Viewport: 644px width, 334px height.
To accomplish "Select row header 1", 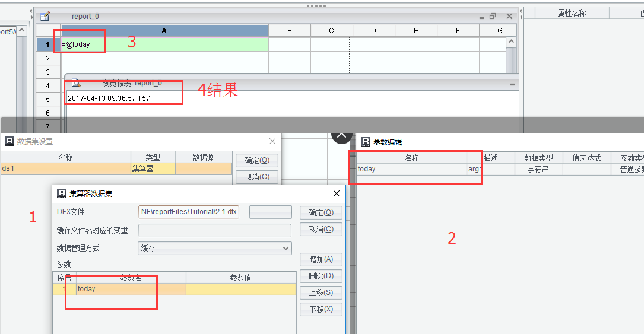I will click(48, 44).
